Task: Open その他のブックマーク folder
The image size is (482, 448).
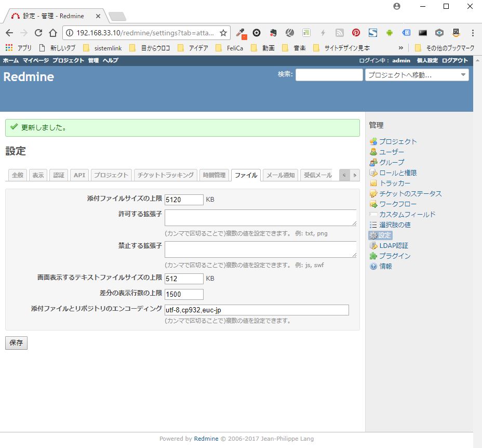Action: [x=445, y=48]
